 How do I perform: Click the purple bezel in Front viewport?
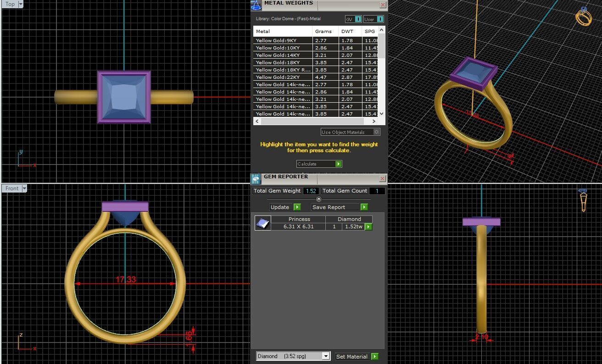pos(125,207)
